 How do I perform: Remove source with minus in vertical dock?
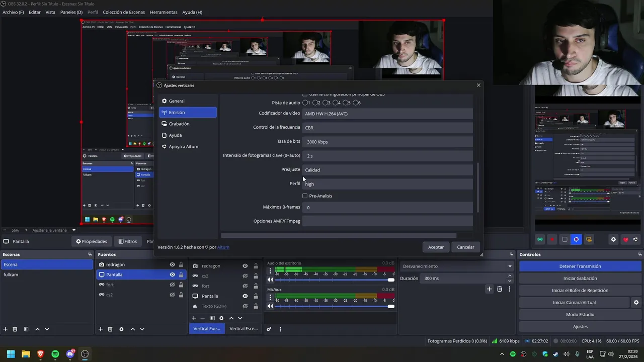203,318
